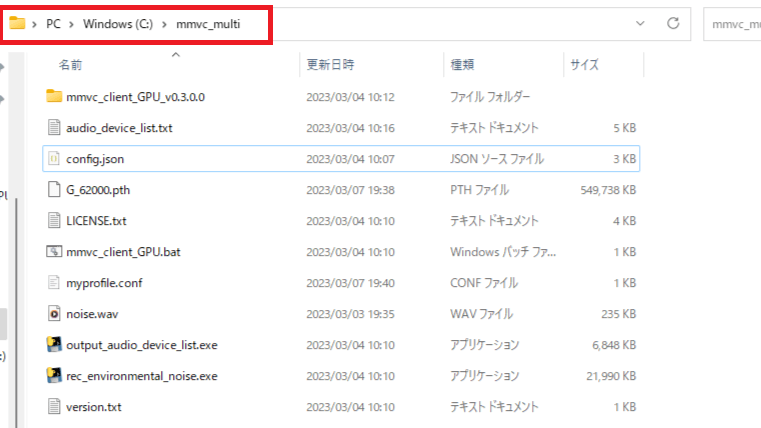Expand the chevron after PC breadcrumb

[x=71, y=24]
